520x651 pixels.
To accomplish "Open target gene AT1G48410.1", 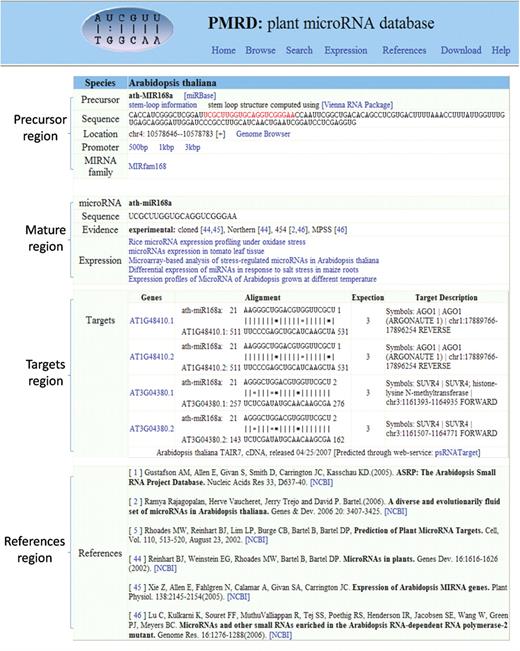I will click(x=152, y=321).
